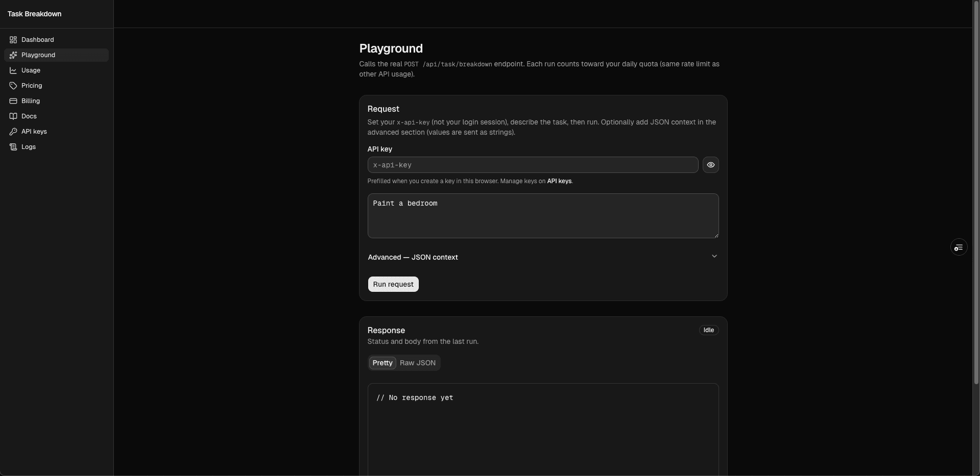This screenshot has width=980, height=476.
Task: Click the floating task panel icon on right edge
Action: coord(959,247)
